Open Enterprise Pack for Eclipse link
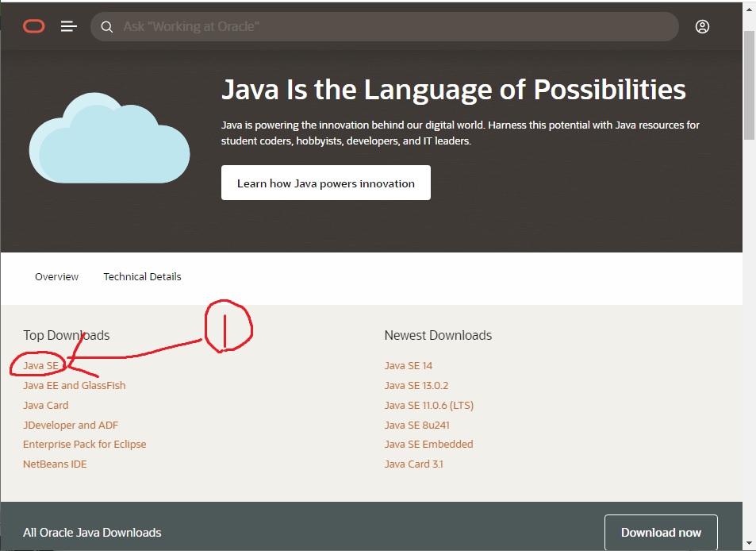Image resolution: width=756 pixels, height=551 pixels. point(84,445)
